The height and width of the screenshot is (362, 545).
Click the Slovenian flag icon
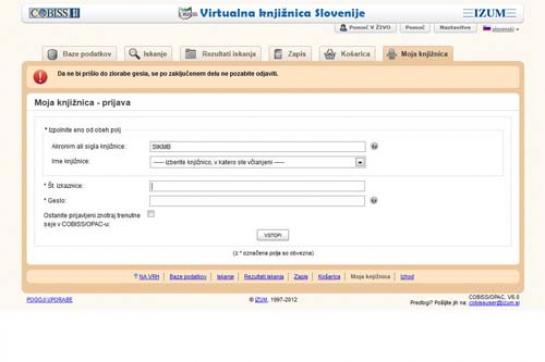coord(487,29)
